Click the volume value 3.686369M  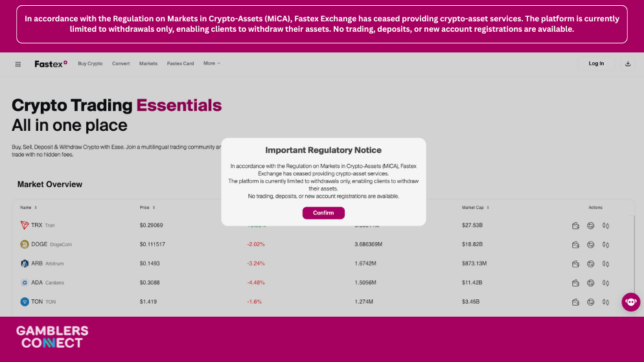click(369, 244)
